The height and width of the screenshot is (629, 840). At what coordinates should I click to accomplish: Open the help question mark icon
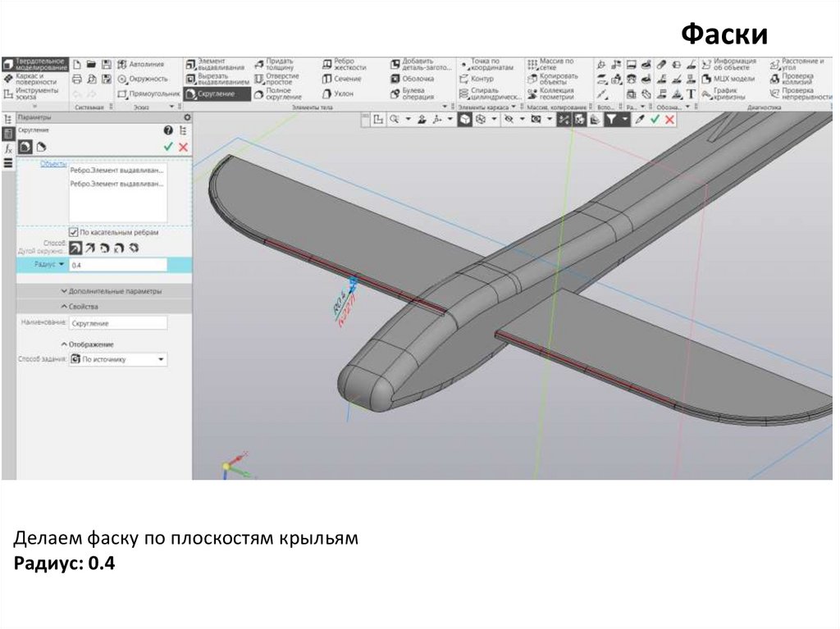click(x=168, y=130)
